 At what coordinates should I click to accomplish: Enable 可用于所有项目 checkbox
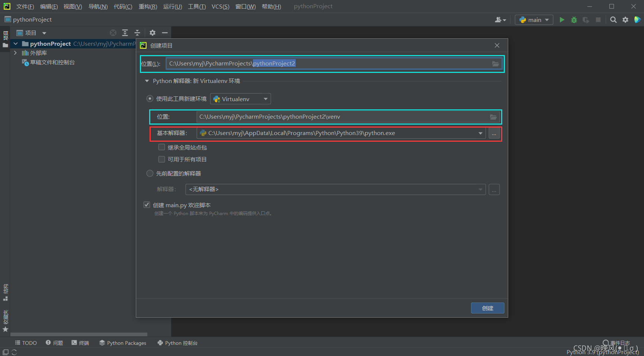coord(161,159)
